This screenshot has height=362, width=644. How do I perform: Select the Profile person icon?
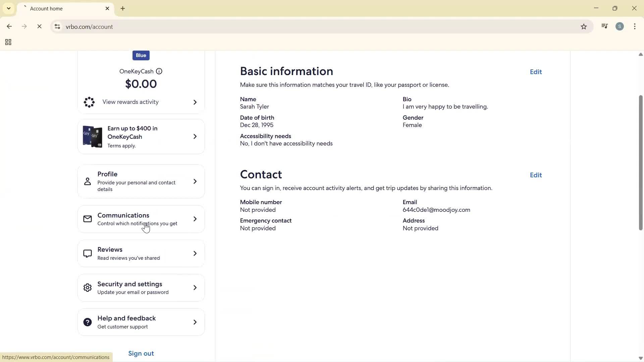click(87, 181)
